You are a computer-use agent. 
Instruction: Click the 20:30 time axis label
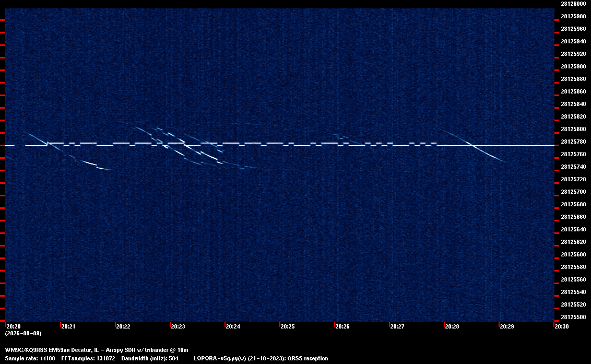[562, 326]
